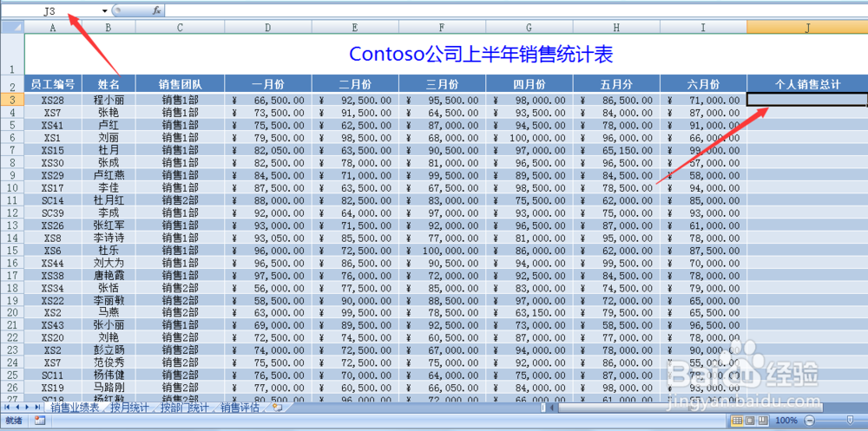Image resolution: width=868 pixels, height=431 pixels.
Task: Click the horizontal scrollbar left arrow
Action: click(552, 408)
